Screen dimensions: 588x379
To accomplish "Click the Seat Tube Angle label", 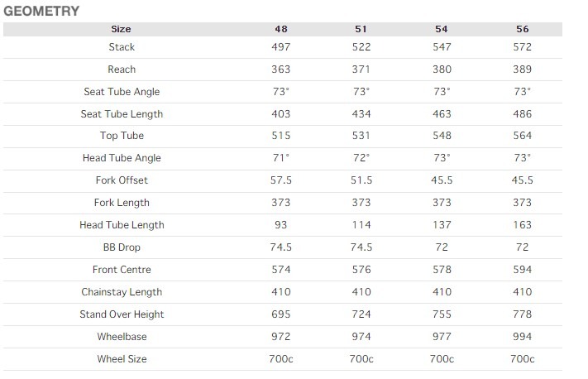I will pos(122,92).
